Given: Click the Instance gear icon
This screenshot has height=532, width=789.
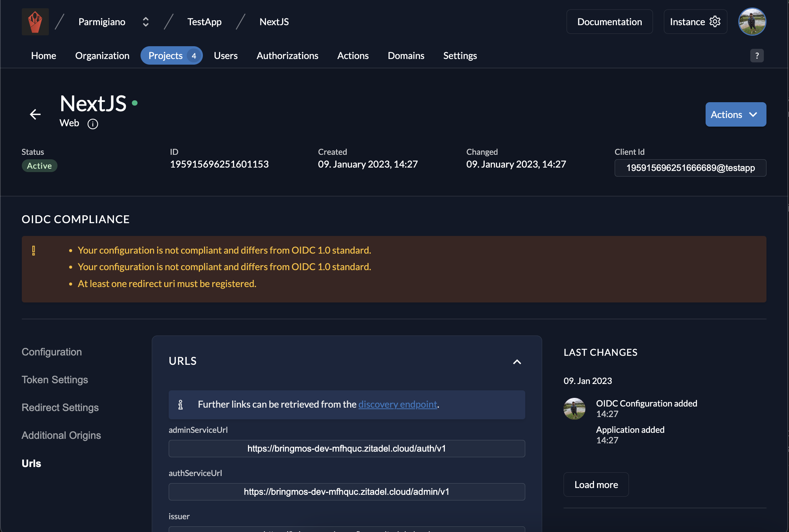Looking at the screenshot, I should pos(715,22).
